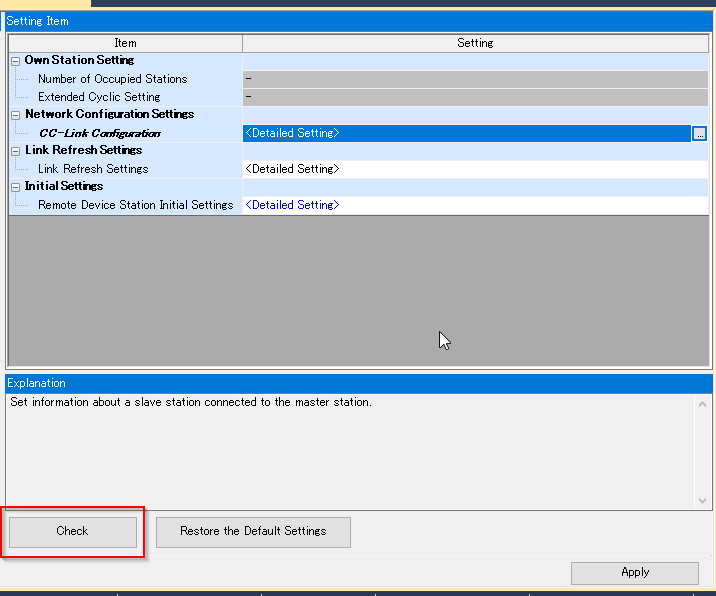
Task: Select Remote Device Station Initial Settings item
Action: 136,205
